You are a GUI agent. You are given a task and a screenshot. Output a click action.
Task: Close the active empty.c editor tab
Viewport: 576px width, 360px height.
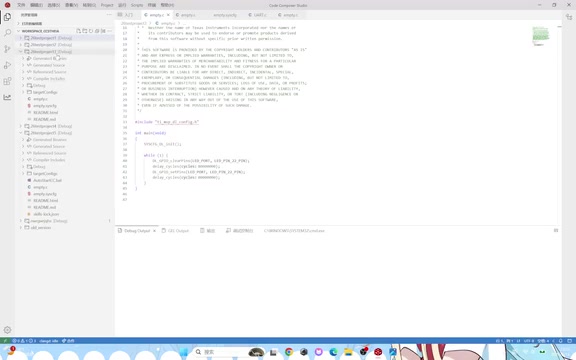coord(168,15)
